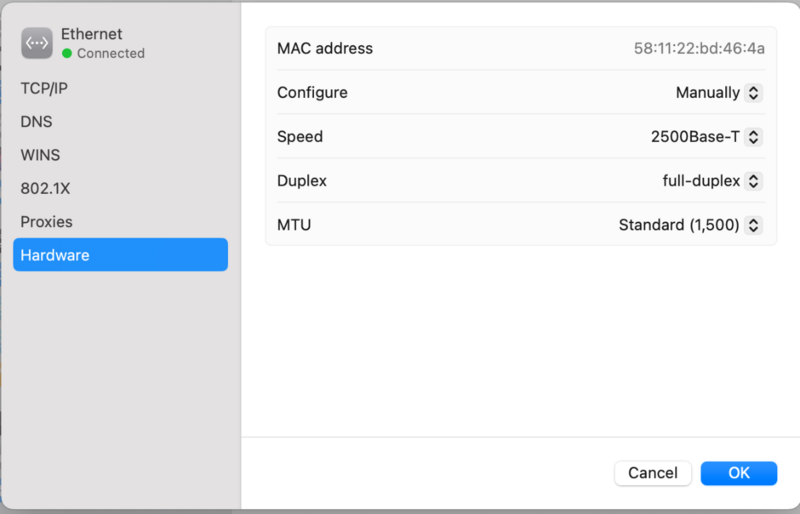
Task: Click the Speed popup chevron arrows
Action: click(x=754, y=137)
